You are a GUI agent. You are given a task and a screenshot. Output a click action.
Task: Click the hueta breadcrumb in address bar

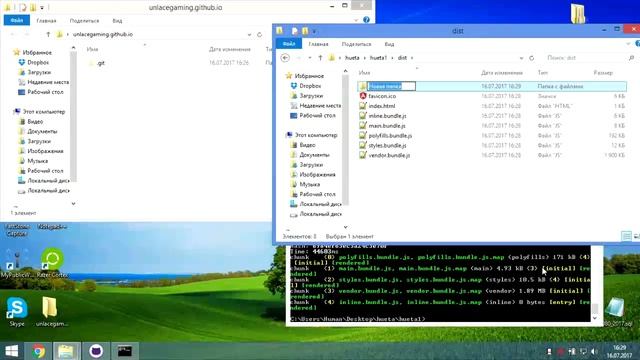point(352,58)
